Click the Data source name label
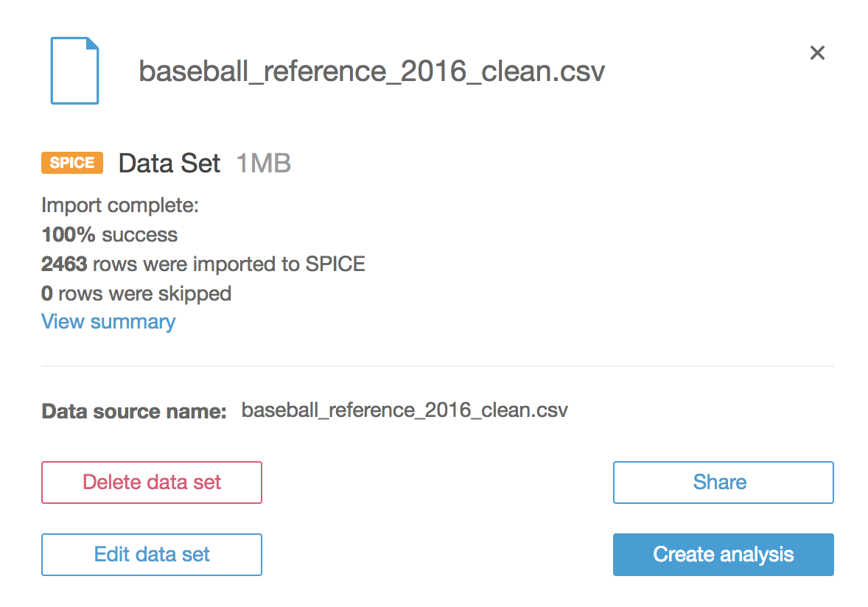Viewport: 868px width, 607px height. coord(133,411)
